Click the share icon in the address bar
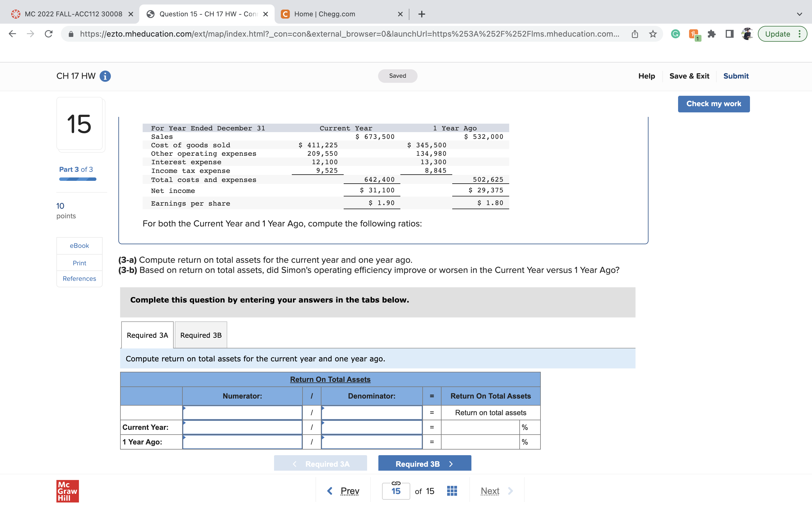The height and width of the screenshot is (507, 812). [634, 34]
